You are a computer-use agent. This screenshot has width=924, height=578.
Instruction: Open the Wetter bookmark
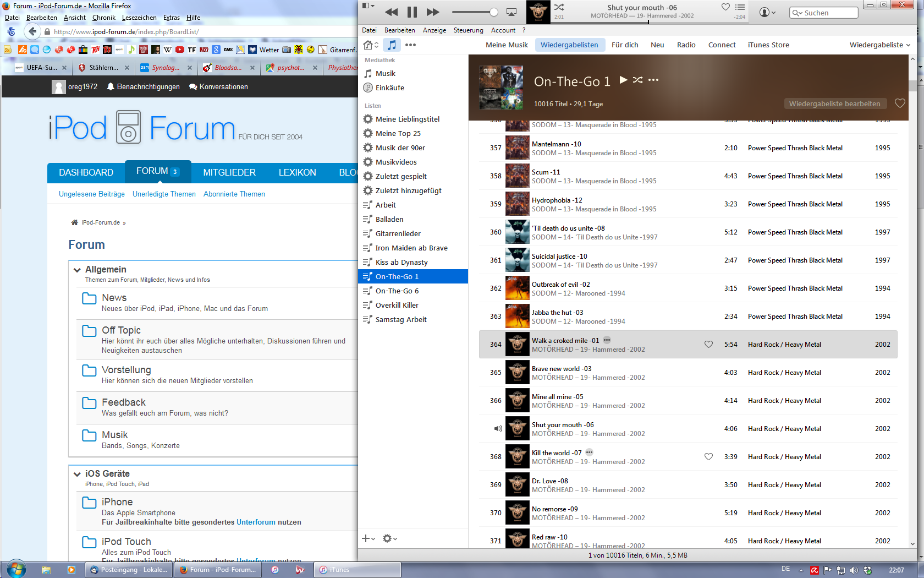[x=264, y=50]
